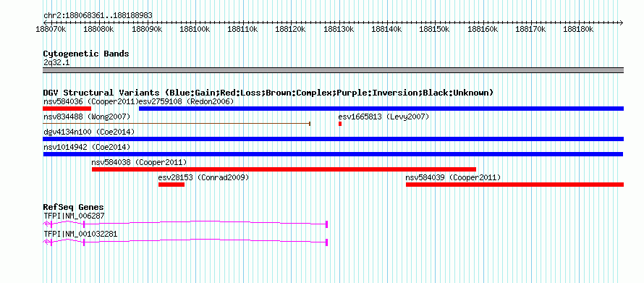644x283 pixels.
Task: Click the 188130k ruler tick label
Action: pos(339,29)
